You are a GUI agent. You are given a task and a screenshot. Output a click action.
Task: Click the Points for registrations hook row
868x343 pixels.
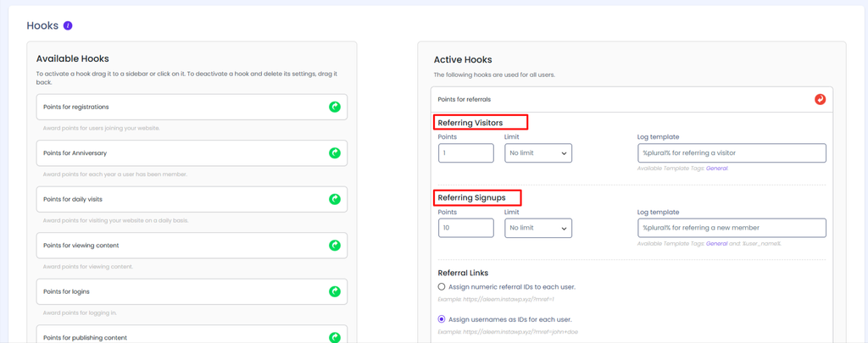(x=192, y=107)
